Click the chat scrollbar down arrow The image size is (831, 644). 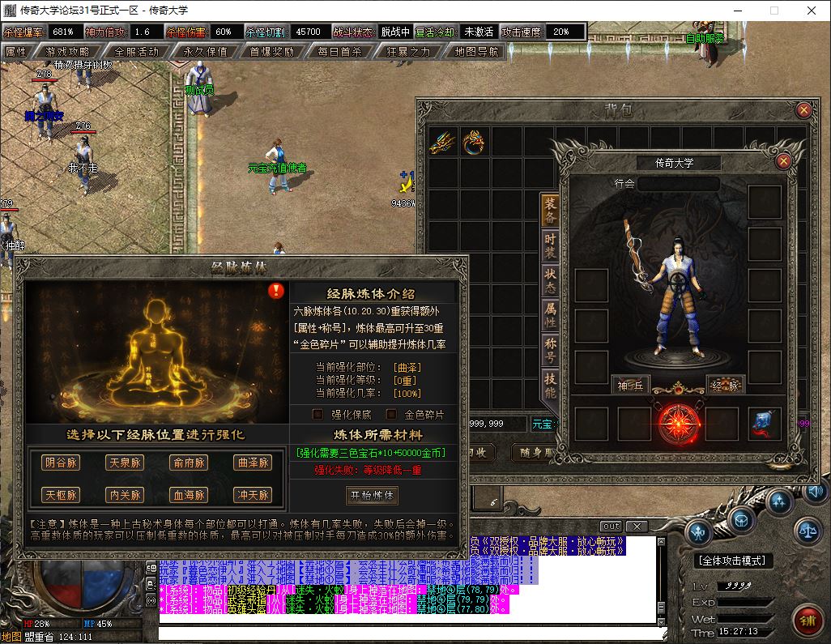[x=661, y=621]
